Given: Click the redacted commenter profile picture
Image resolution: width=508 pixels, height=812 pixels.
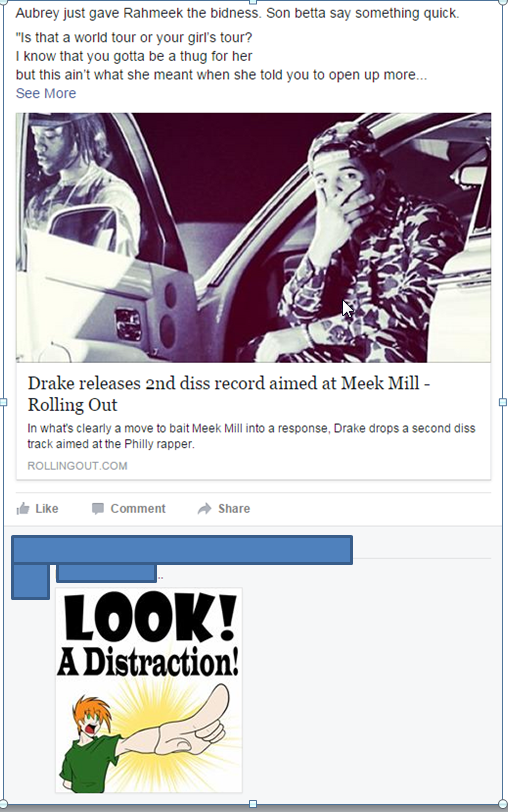Looking at the screenshot, I should (31, 582).
